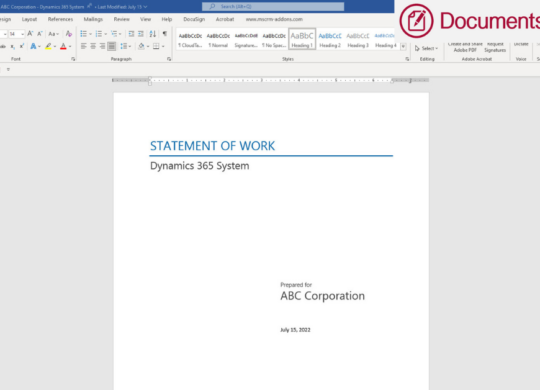Apply the Heading 3 style

tap(358, 40)
